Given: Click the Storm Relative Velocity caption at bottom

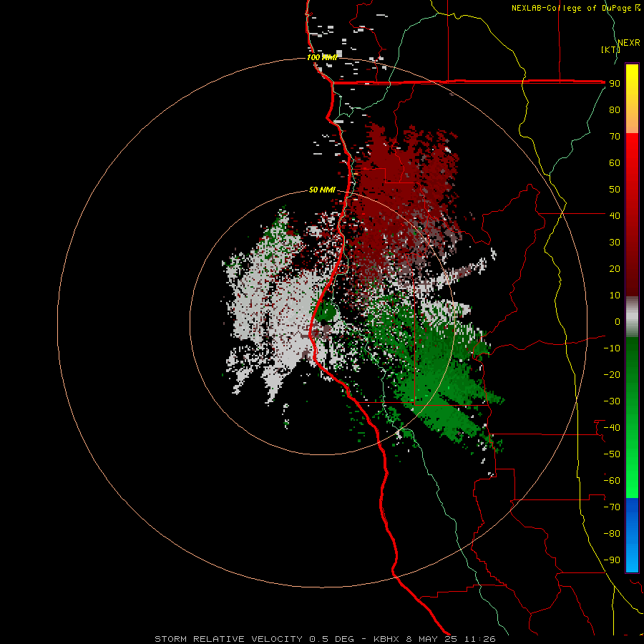Looking at the screenshot, I should pos(325,639).
